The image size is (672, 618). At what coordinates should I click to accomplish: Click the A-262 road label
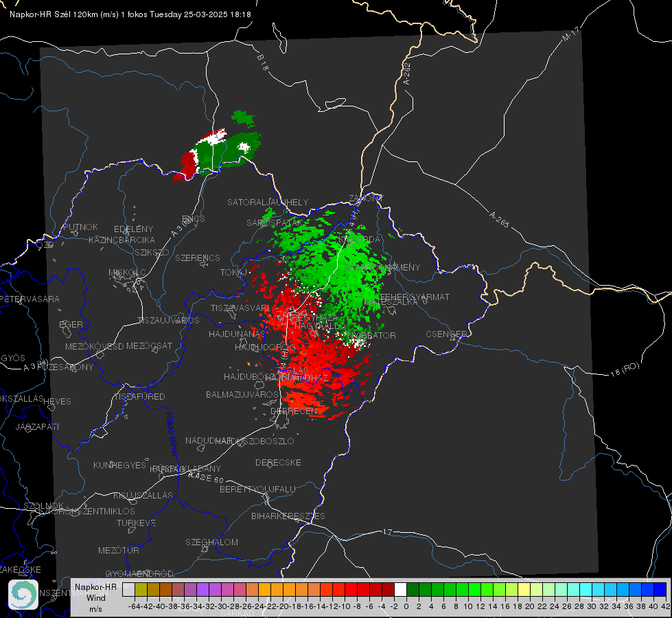pos(407,73)
